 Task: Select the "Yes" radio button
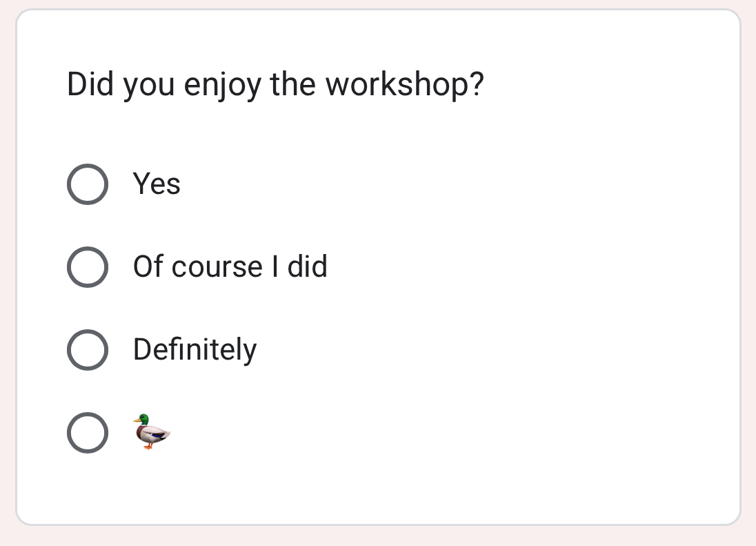[88, 184]
